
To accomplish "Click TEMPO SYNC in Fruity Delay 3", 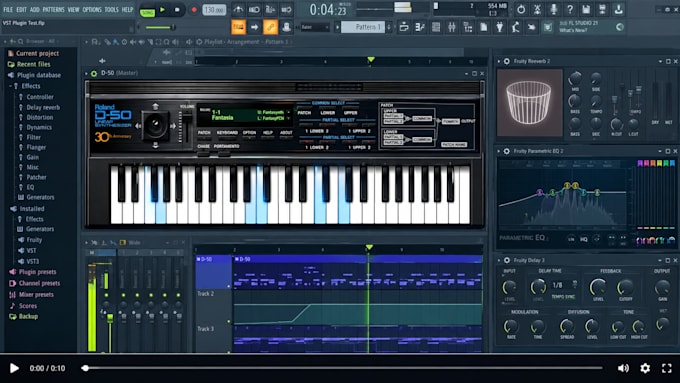I will tap(563, 297).
